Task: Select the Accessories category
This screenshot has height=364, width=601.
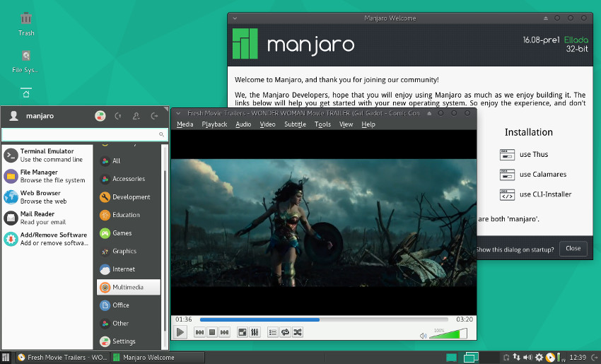Action: pos(129,179)
